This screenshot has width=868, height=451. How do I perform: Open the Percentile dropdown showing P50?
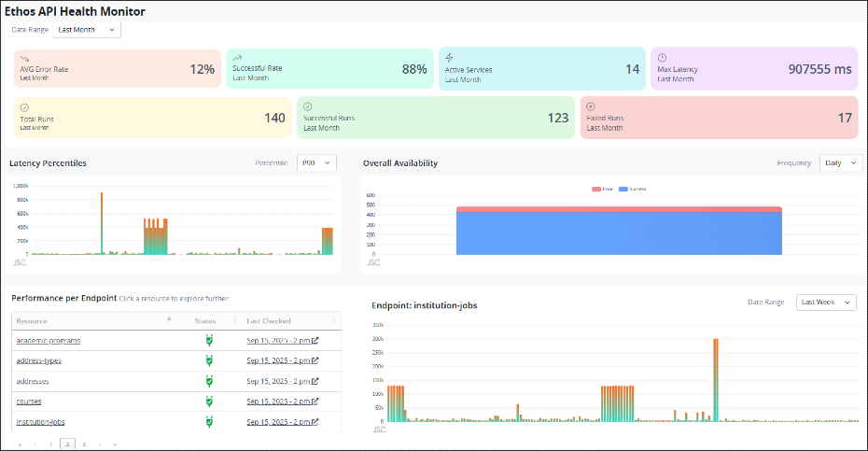(x=316, y=162)
